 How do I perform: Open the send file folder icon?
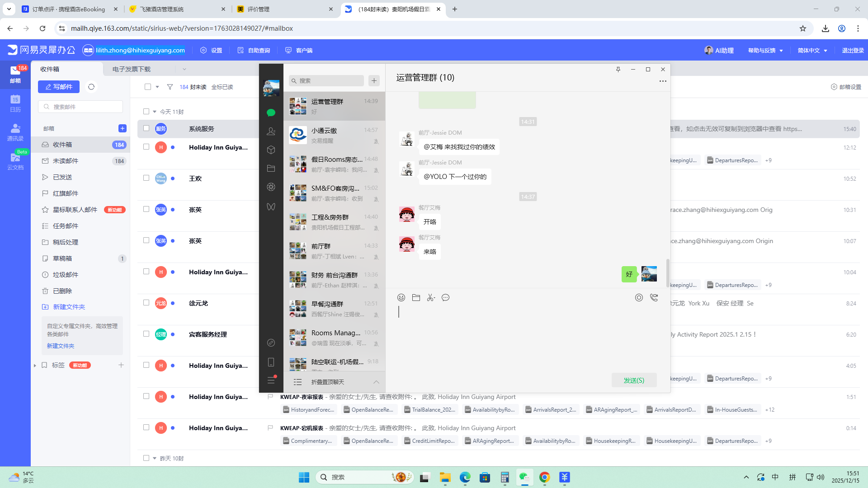click(x=416, y=297)
